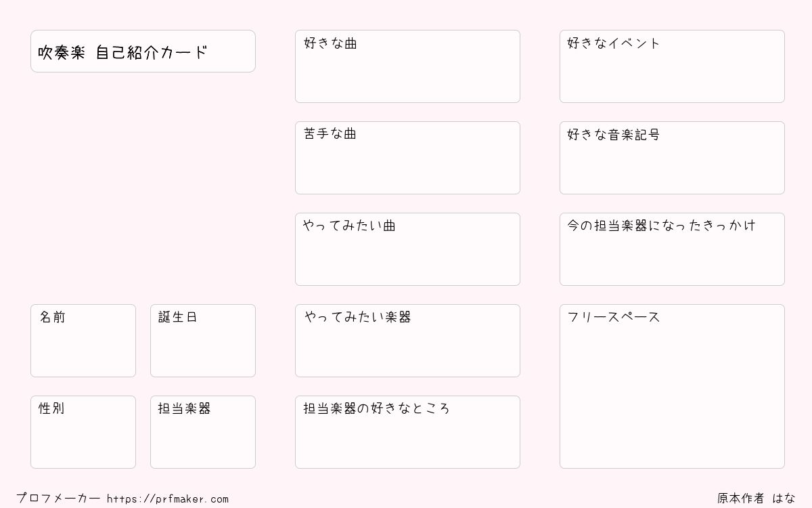Click the 担当楽器の好きなところ box

(407, 432)
